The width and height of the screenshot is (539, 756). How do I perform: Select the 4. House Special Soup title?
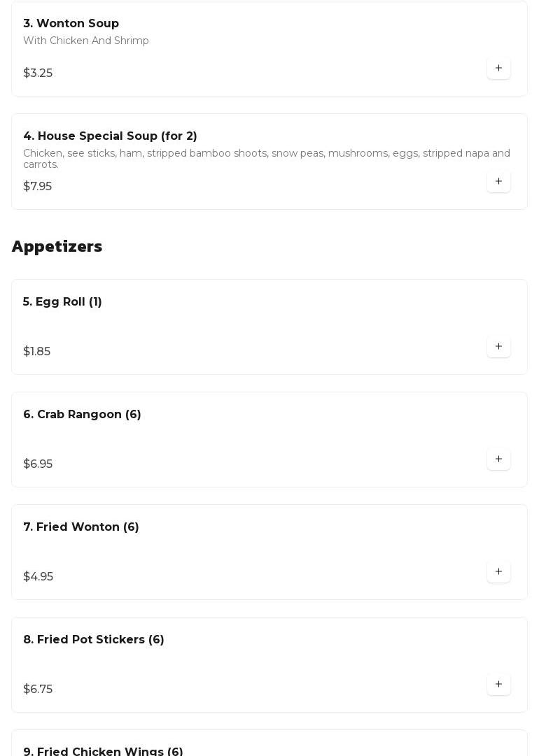[x=110, y=136]
